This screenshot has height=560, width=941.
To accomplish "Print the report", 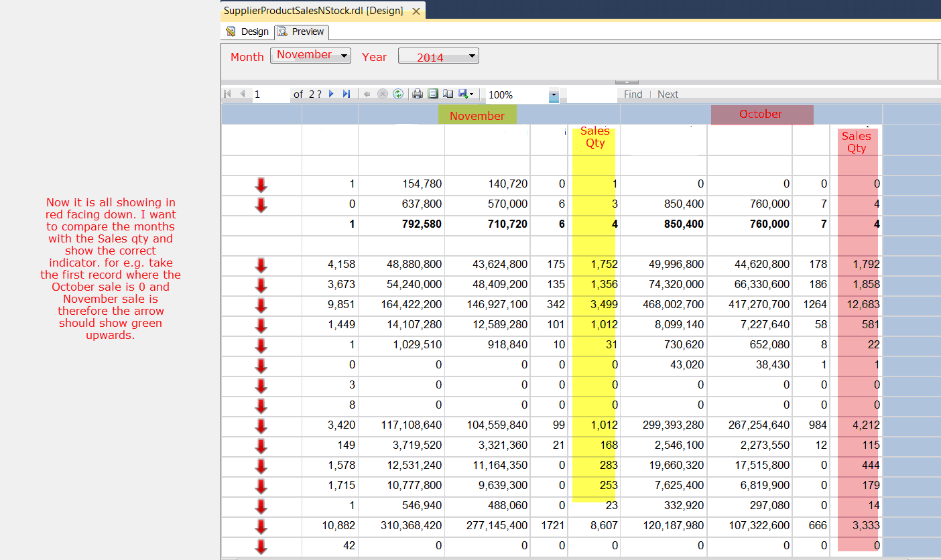I will click(418, 94).
